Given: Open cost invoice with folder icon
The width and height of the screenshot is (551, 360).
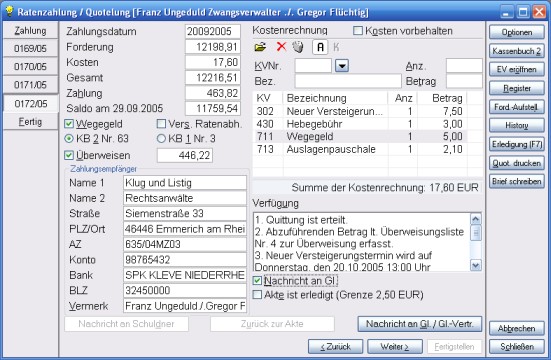Looking at the screenshot, I should click(260, 47).
